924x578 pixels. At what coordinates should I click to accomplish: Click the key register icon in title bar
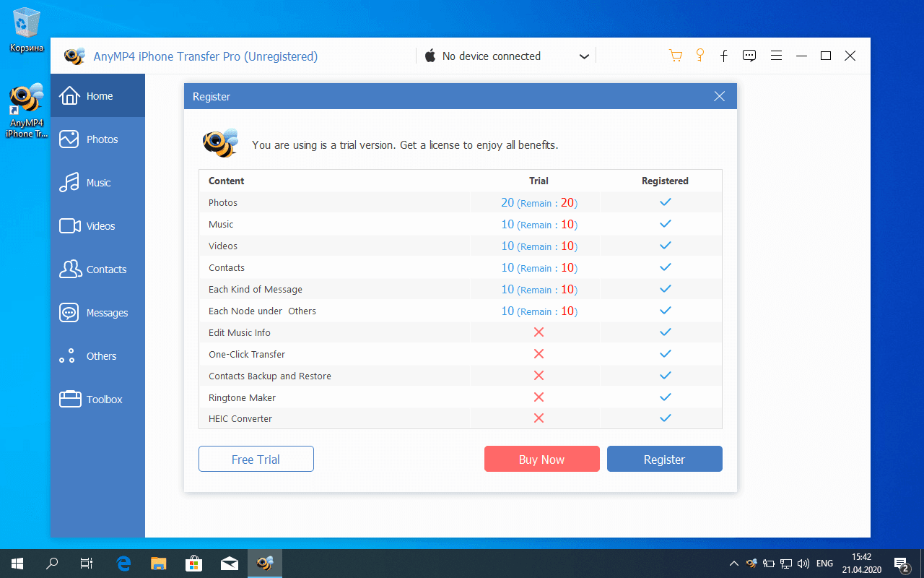699,56
